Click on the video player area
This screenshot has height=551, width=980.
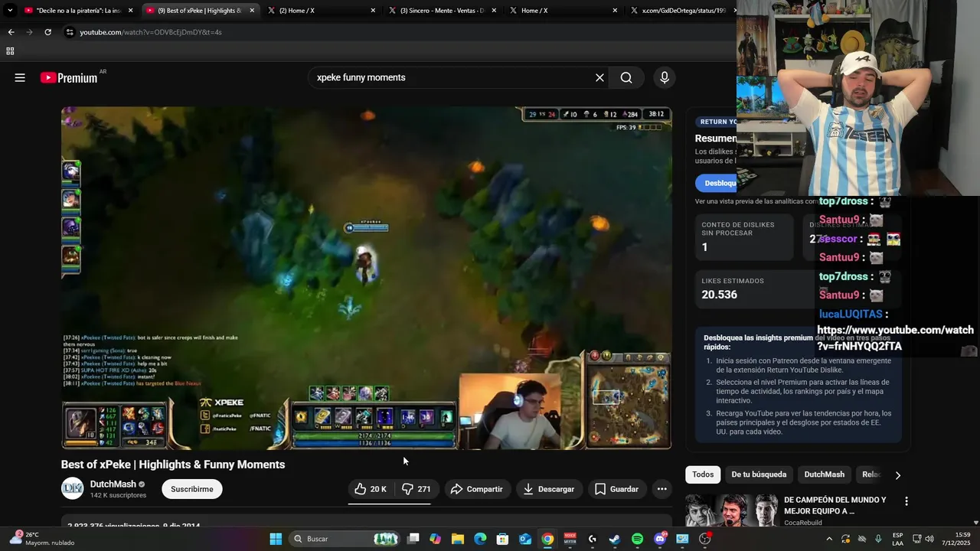pos(367,278)
